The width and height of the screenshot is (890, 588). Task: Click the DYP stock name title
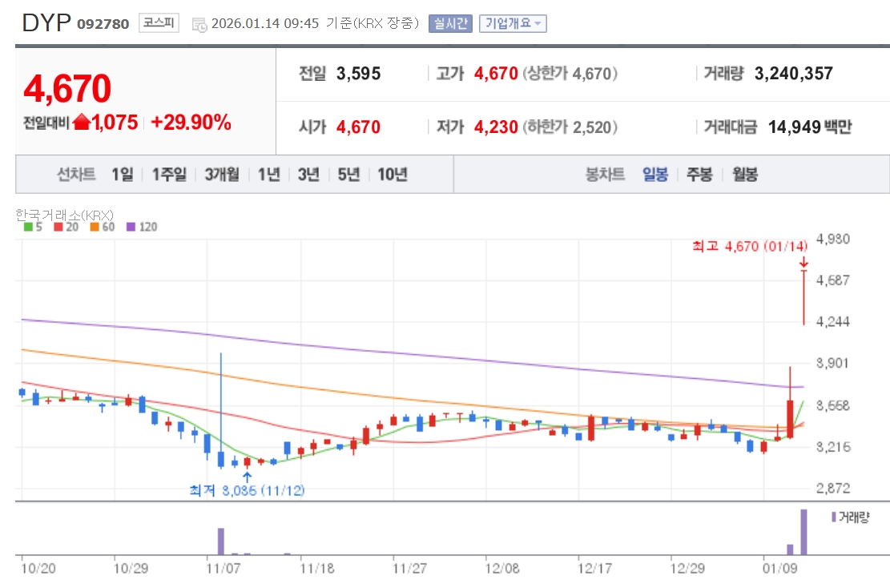point(46,23)
